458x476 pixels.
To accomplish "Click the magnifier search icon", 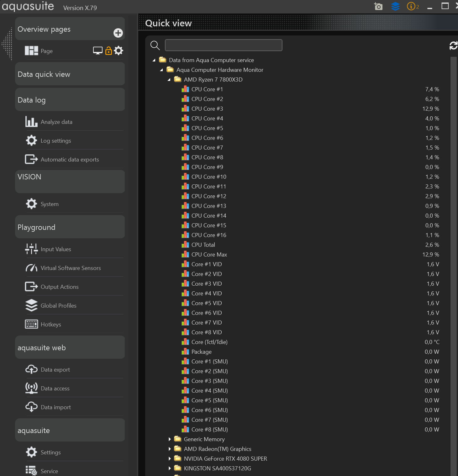I will pos(155,45).
